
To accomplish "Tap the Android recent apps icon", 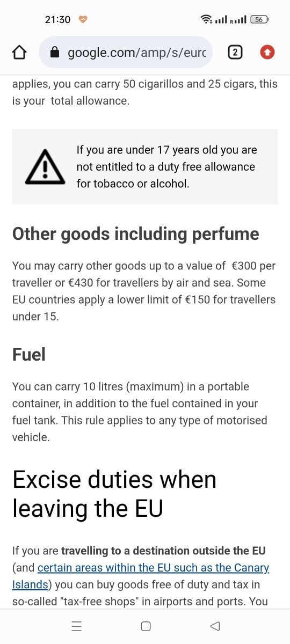I will coord(76,626).
